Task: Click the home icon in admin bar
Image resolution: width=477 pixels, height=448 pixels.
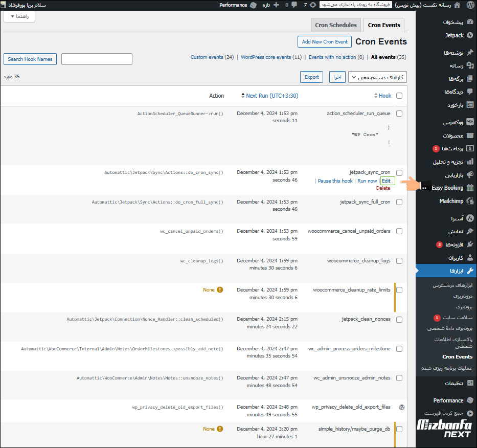Action: (457, 5)
